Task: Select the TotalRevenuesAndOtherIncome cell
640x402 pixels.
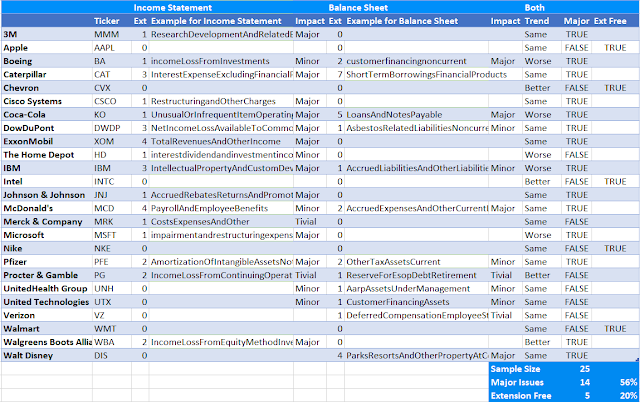Action: pyautogui.click(x=221, y=141)
